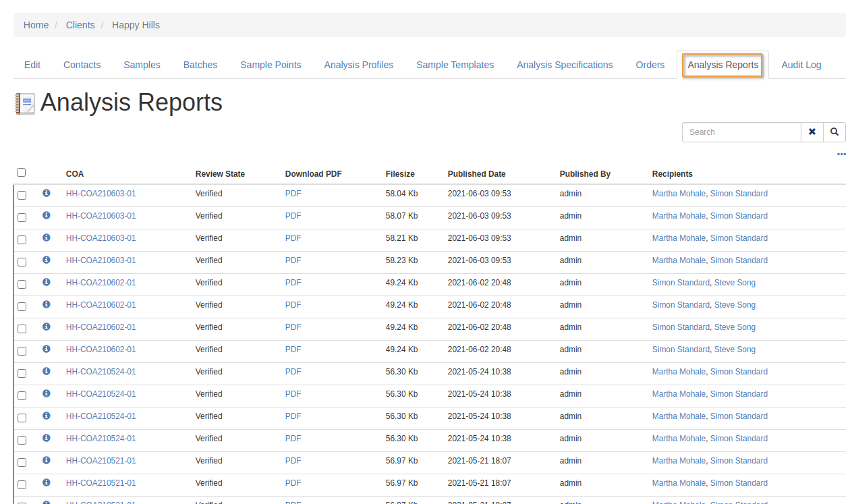Open the HH-COA210603-01 report link

(101, 194)
